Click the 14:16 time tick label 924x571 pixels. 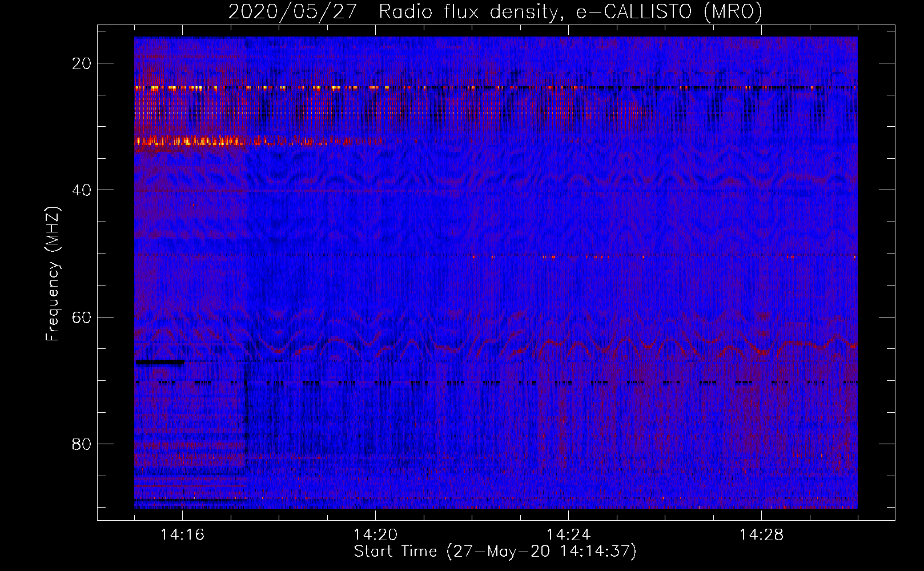(182, 534)
